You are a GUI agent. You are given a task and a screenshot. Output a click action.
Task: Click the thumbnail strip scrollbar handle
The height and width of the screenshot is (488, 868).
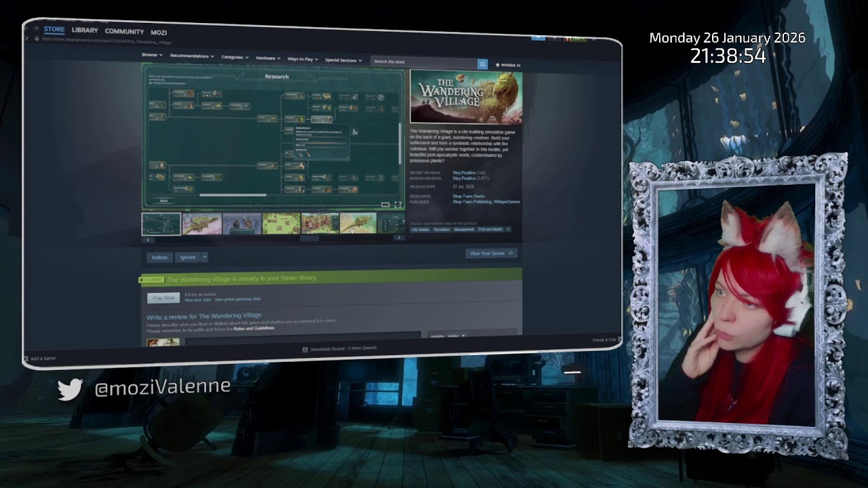point(309,239)
